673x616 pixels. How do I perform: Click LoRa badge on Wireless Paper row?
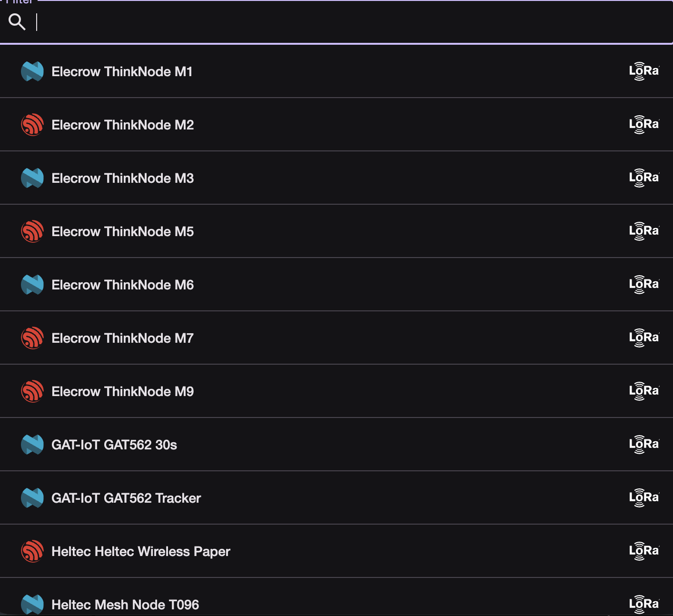[644, 551]
